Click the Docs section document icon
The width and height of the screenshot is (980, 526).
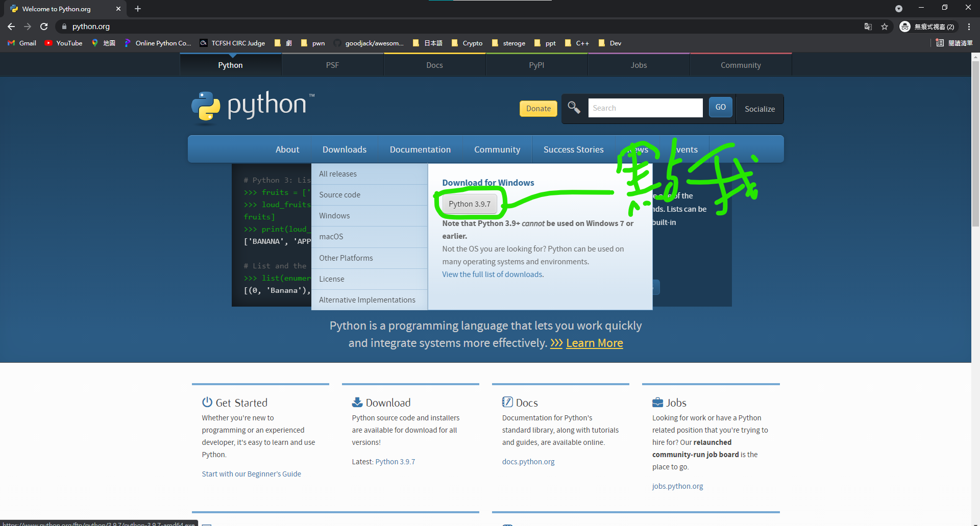507,402
